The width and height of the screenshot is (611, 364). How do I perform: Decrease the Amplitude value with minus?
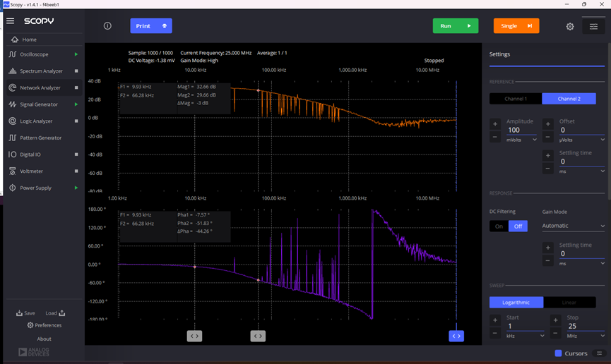click(495, 137)
